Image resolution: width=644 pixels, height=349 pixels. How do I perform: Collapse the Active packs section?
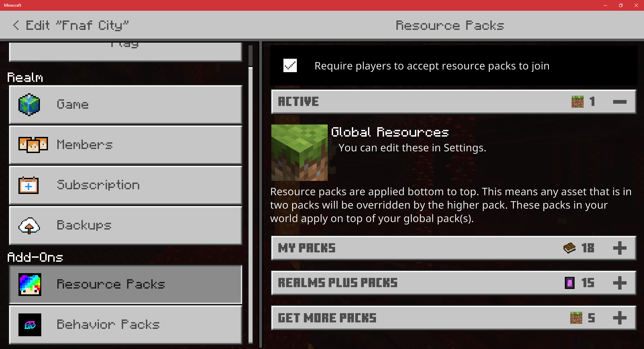point(620,102)
